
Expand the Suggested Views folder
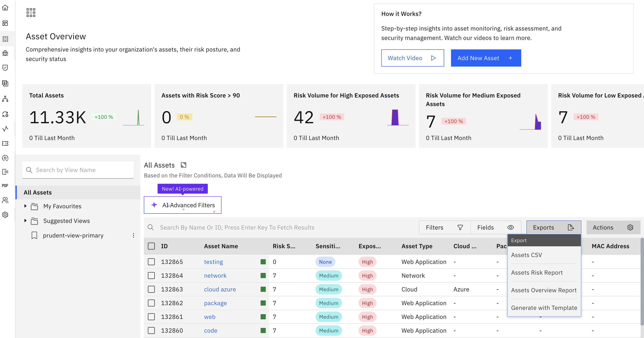pyautogui.click(x=26, y=221)
